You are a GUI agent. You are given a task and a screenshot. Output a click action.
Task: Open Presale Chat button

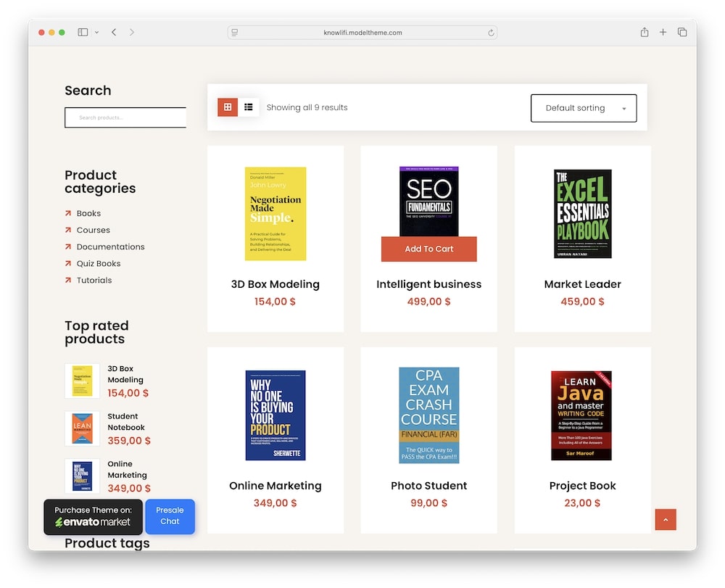[x=170, y=516]
